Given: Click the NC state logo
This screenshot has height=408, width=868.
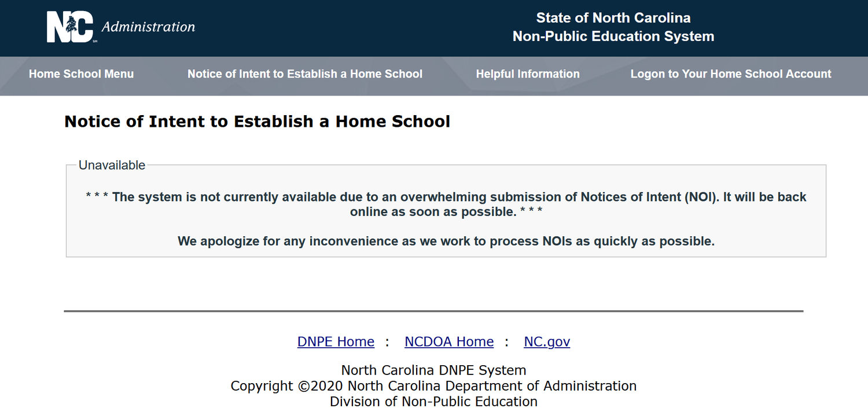Looking at the screenshot, I should 70,27.
